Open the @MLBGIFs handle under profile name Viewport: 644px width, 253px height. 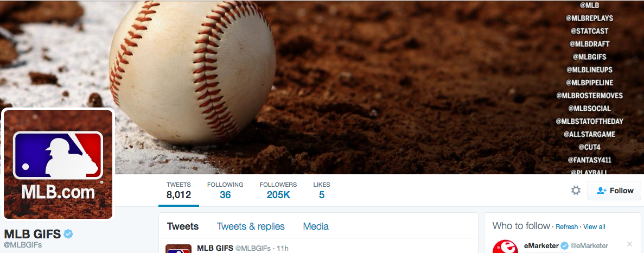(23, 245)
